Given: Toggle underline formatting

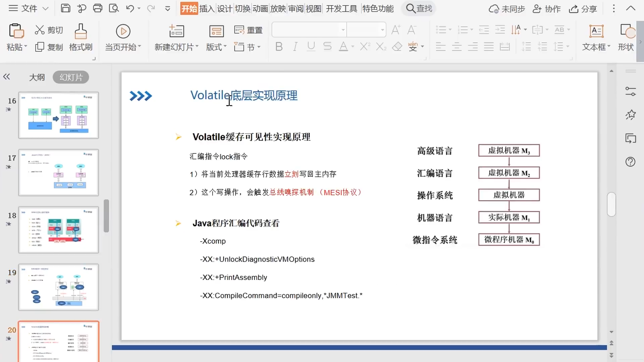Looking at the screenshot, I should pos(311,47).
